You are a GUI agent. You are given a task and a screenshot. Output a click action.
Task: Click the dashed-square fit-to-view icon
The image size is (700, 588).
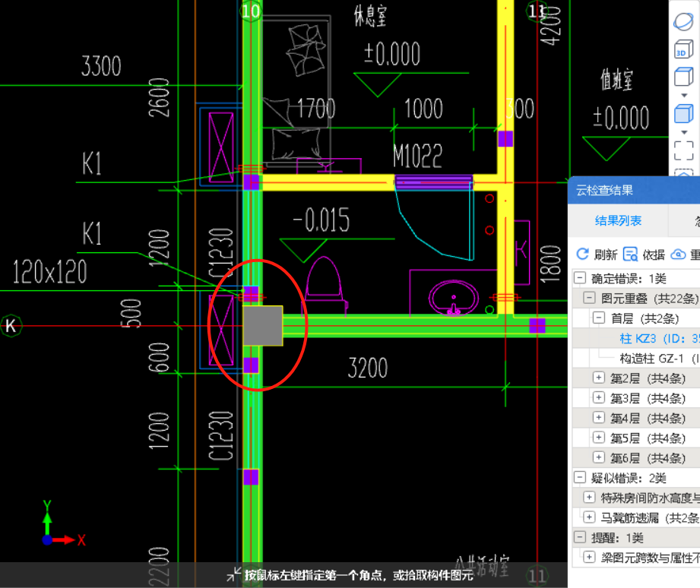683,150
